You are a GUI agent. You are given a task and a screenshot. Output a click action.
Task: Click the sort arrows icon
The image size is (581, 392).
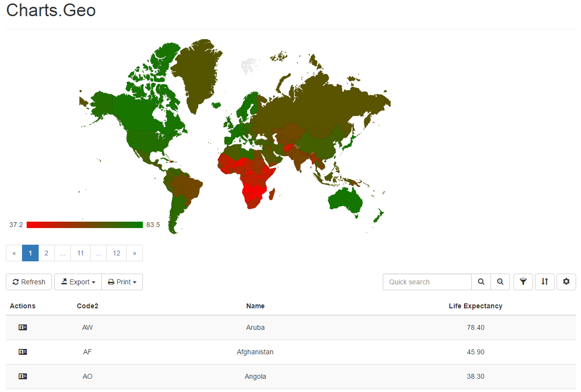coord(544,282)
